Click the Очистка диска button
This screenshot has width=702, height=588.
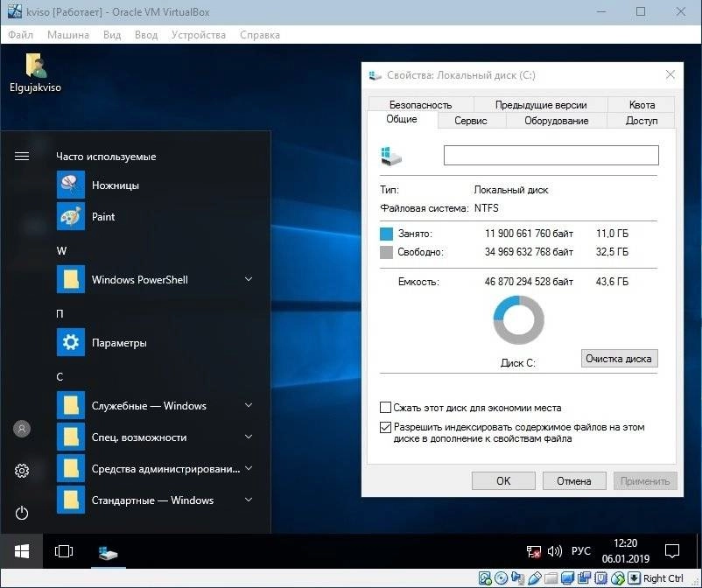[x=619, y=359]
